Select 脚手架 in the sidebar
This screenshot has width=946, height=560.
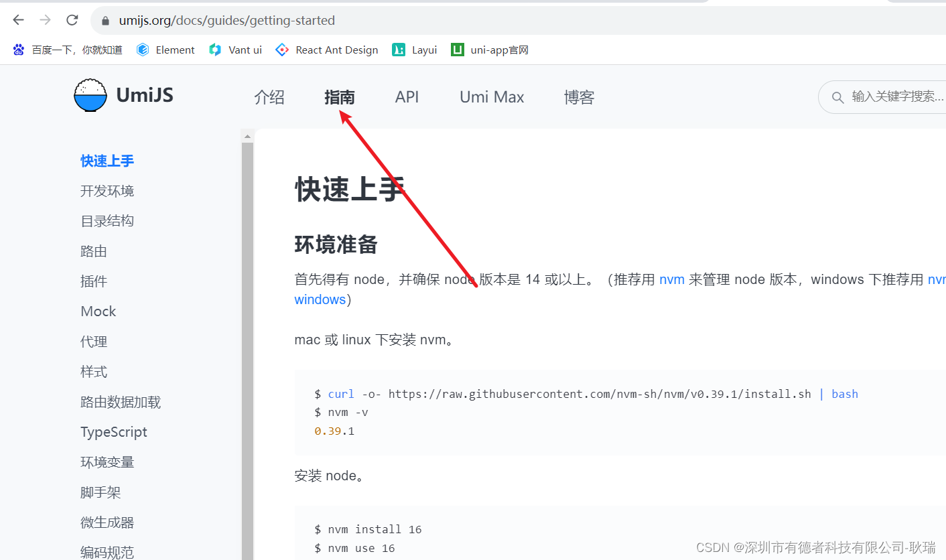[x=100, y=492]
